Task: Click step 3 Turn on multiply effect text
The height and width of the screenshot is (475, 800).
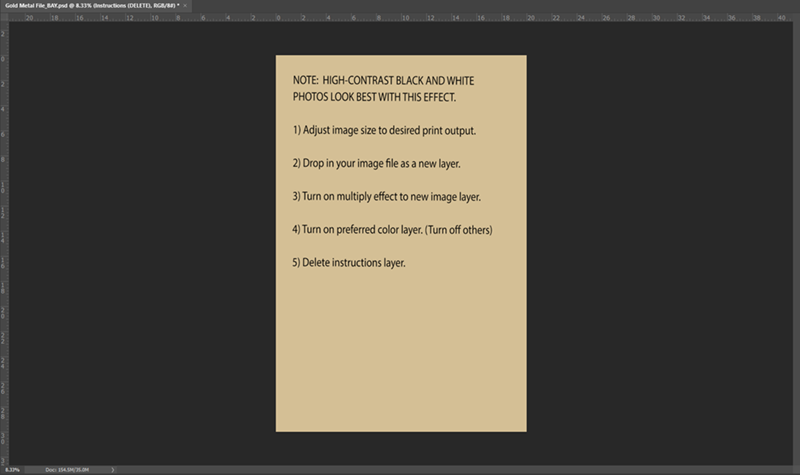Action: 387,197
